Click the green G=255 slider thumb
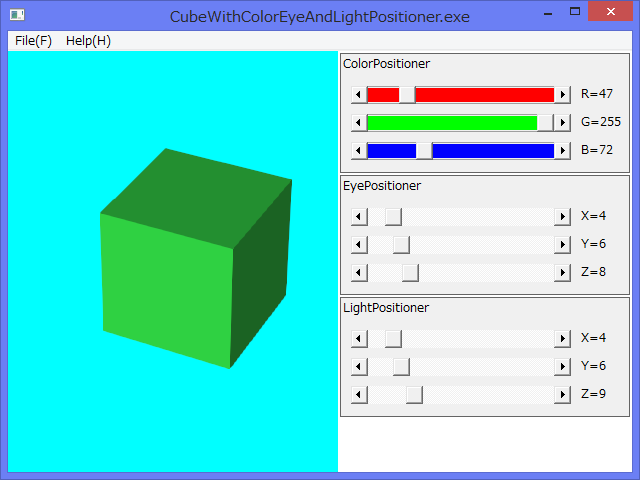The image size is (640, 480). click(x=545, y=122)
